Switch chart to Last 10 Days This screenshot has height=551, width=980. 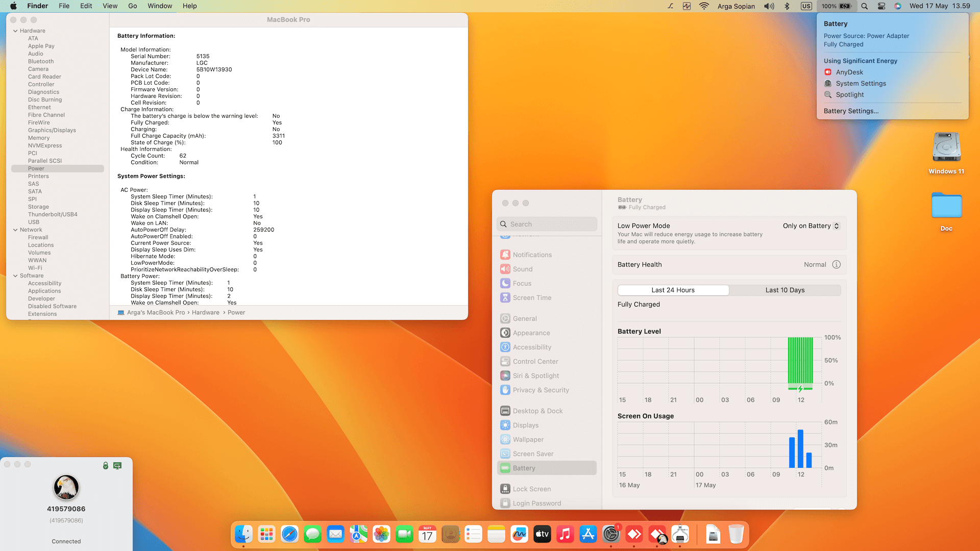click(785, 290)
